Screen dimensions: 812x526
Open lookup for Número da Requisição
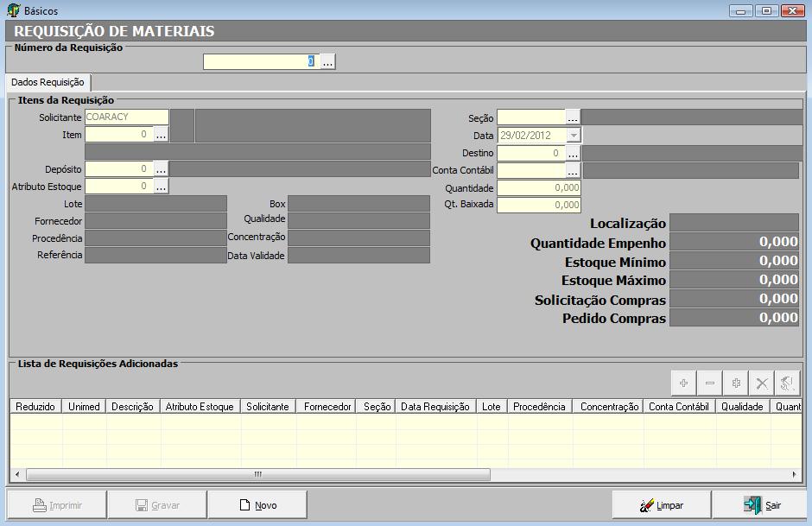click(327, 62)
